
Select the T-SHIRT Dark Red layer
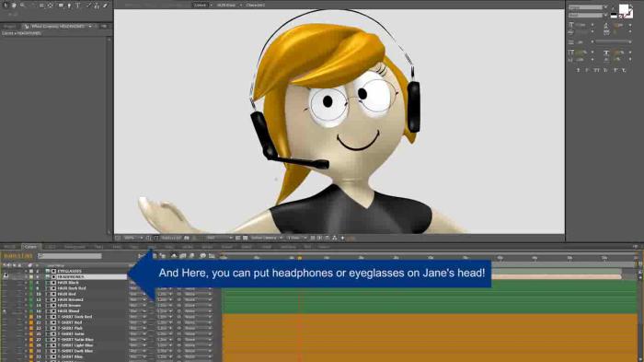coord(75,317)
